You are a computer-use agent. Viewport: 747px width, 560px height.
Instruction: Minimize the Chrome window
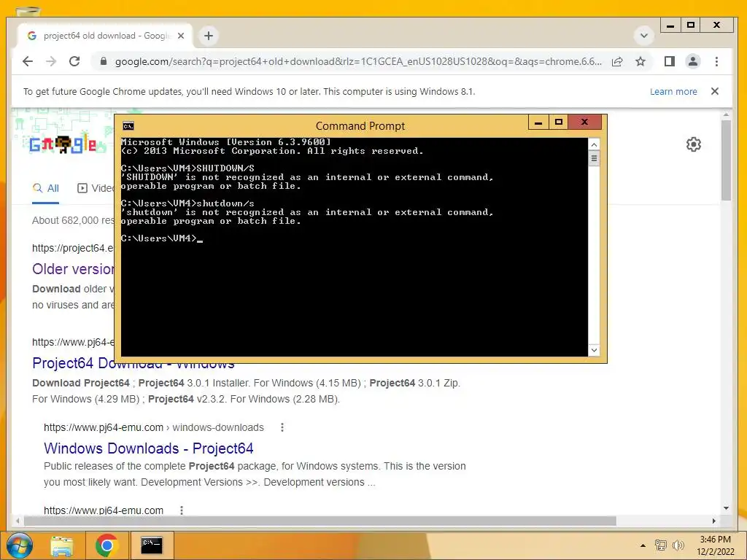point(670,26)
